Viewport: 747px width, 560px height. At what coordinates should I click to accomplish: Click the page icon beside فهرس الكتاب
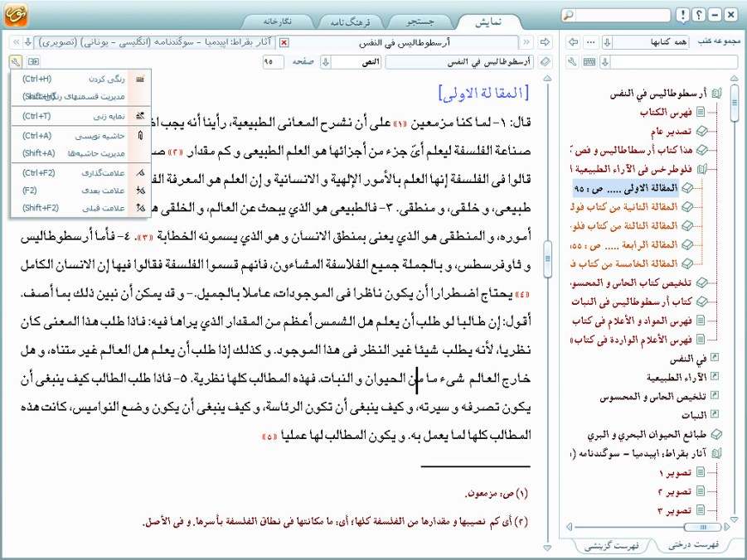pos(701,112)
